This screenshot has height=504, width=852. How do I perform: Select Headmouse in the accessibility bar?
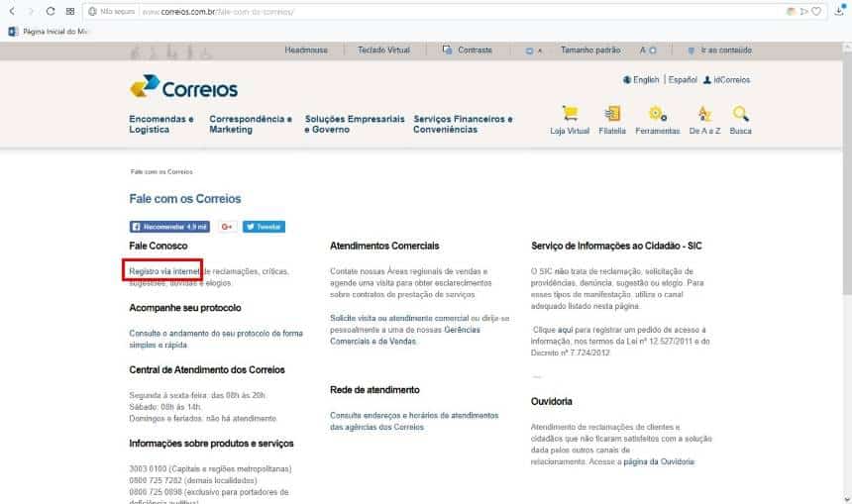point(306,50)
